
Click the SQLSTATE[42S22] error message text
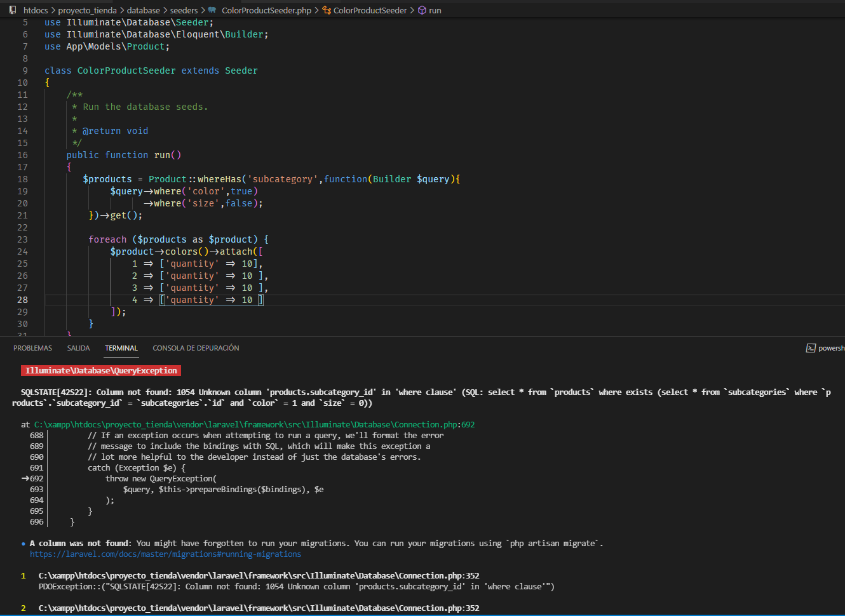tap(421, 398)
